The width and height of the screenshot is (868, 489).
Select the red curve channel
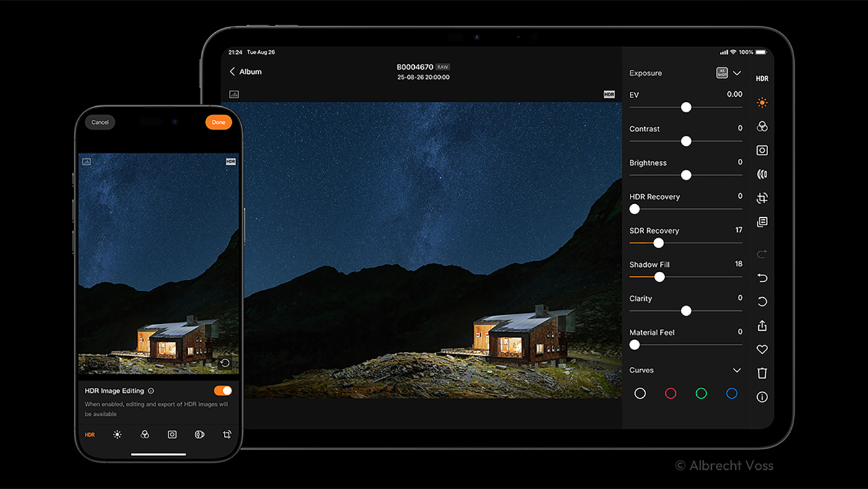coord(670,393)
